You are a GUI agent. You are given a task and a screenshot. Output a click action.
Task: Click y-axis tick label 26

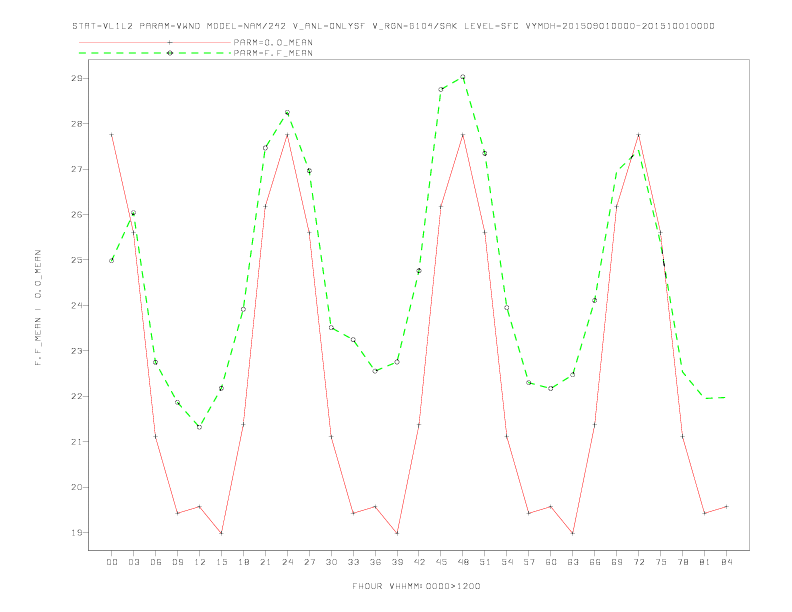[x=77, y=215]
